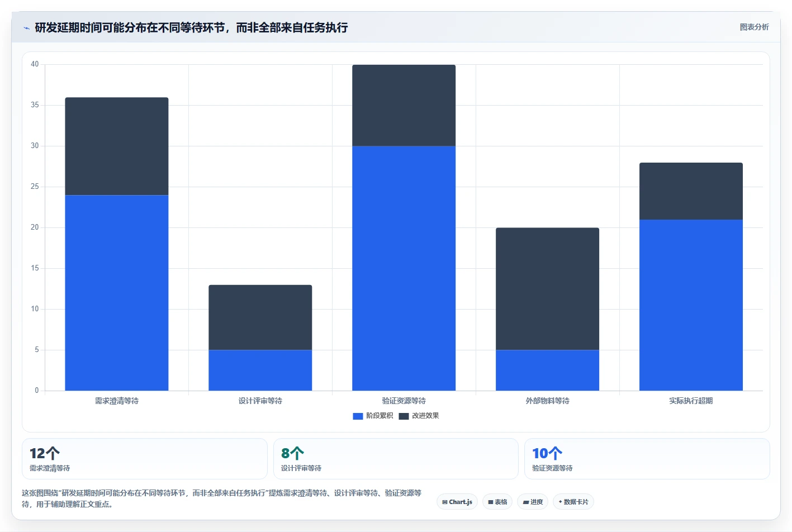
Task: Click y-axis value 35
Action: pyautogui.click(x=35, y=105)
